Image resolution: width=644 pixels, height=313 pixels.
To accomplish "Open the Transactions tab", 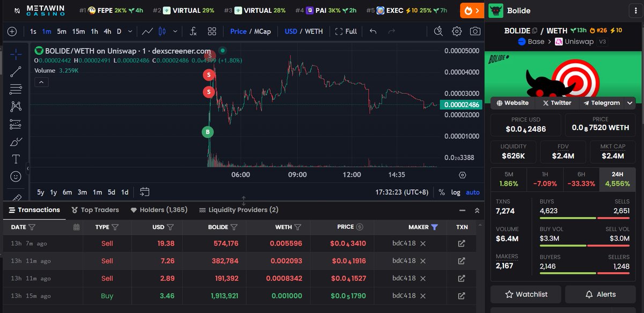I will point(34,210).
